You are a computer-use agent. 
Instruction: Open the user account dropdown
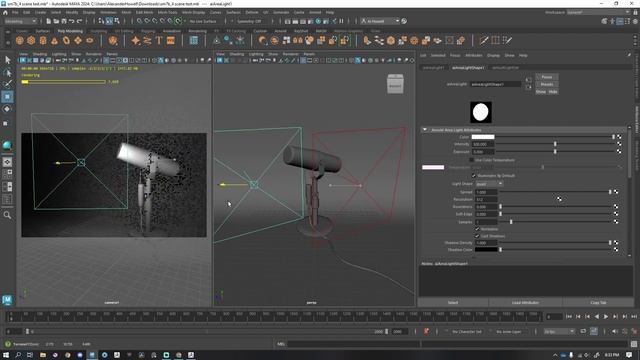(380, 21)
